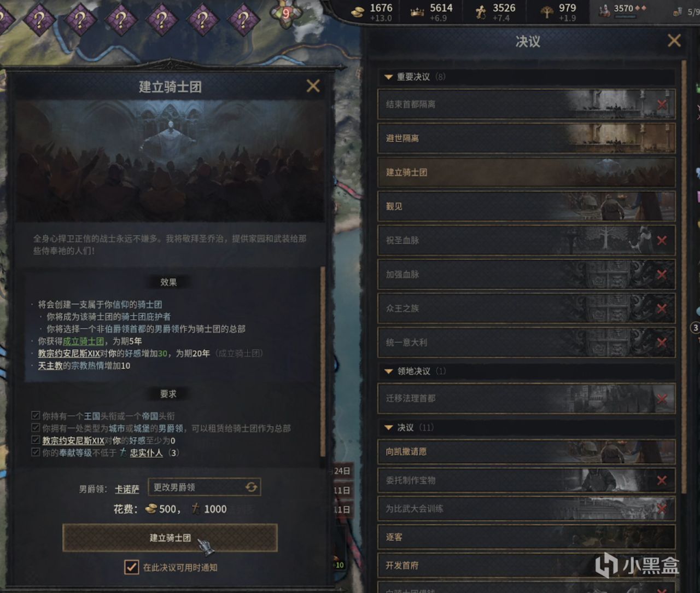Click the renown tree icon

pyautogui.click(x=546, y=12)
